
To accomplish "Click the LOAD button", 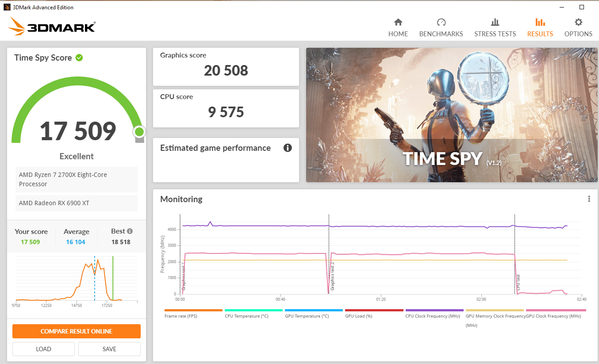I will 43,349.
